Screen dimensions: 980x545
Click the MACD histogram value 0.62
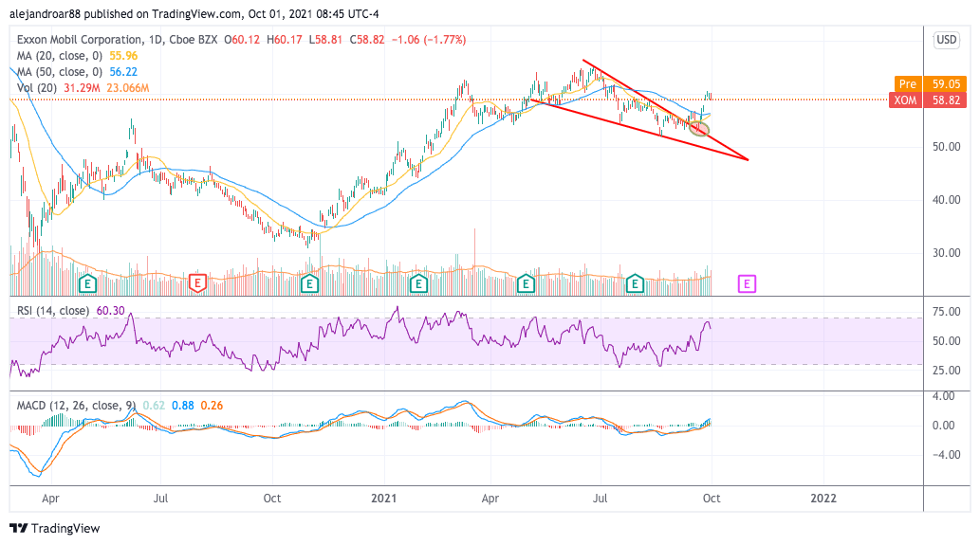coord(154,405)
